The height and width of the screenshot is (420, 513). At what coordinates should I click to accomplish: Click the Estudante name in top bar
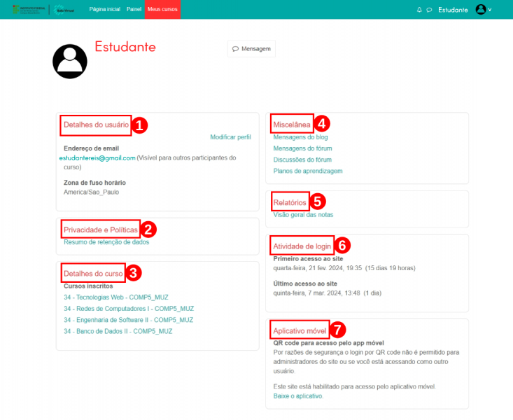pos(453,10)
